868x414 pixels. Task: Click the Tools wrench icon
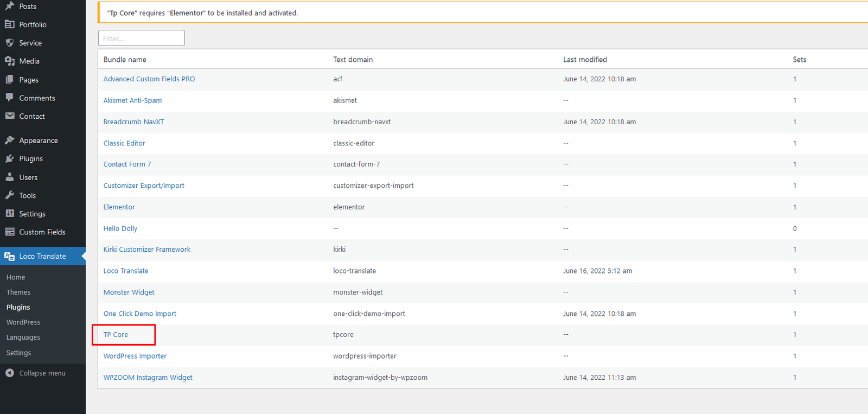pyautogui.click(x=10, y=195)
